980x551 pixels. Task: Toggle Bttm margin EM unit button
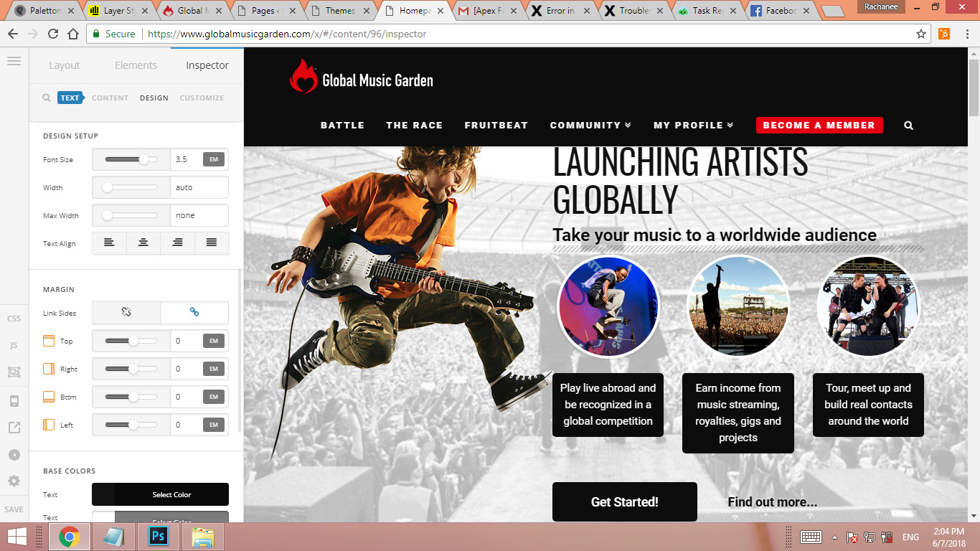point(213,397)
